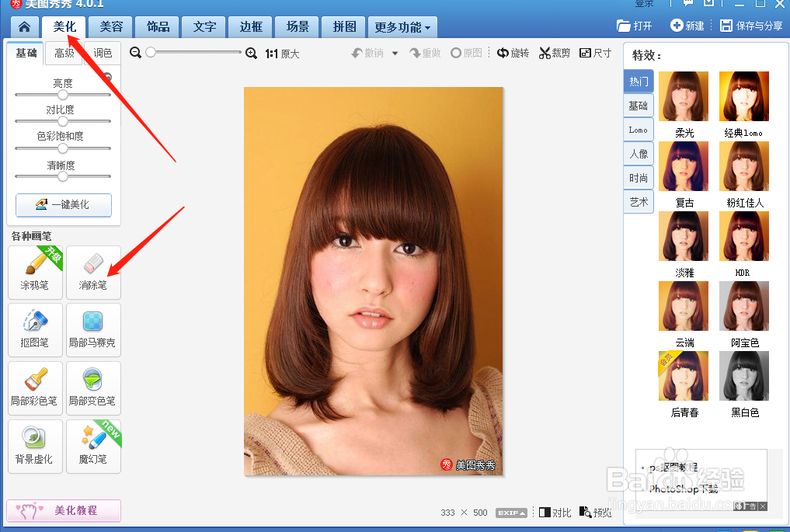Switch to the 饰品 tab
The height and width of the screenshot is (532, 790).
(158, 26)
